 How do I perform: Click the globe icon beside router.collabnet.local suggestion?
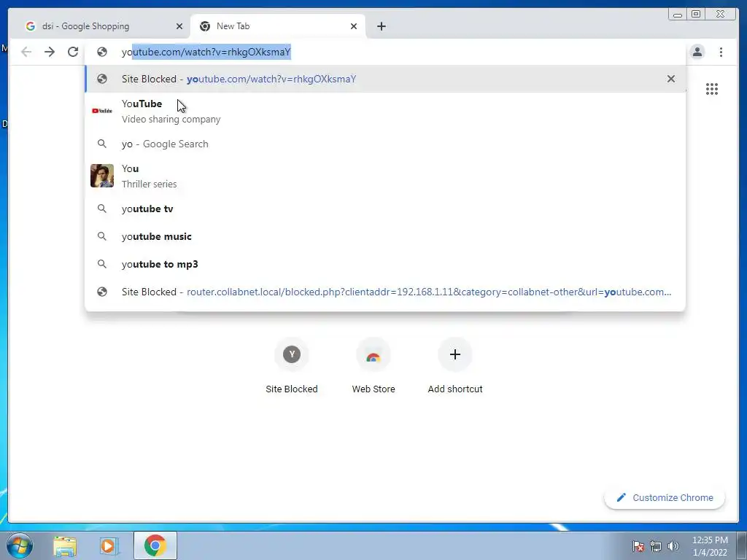point(102,292)
